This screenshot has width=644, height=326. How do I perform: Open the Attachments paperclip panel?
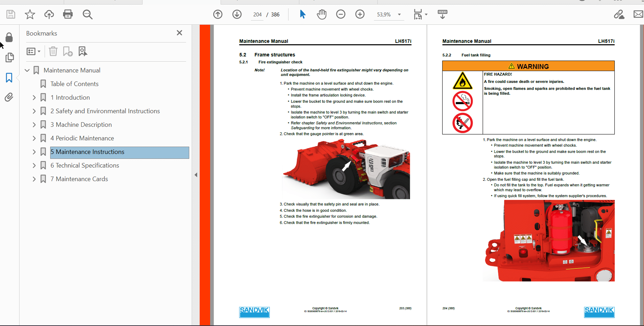point(9,97)
